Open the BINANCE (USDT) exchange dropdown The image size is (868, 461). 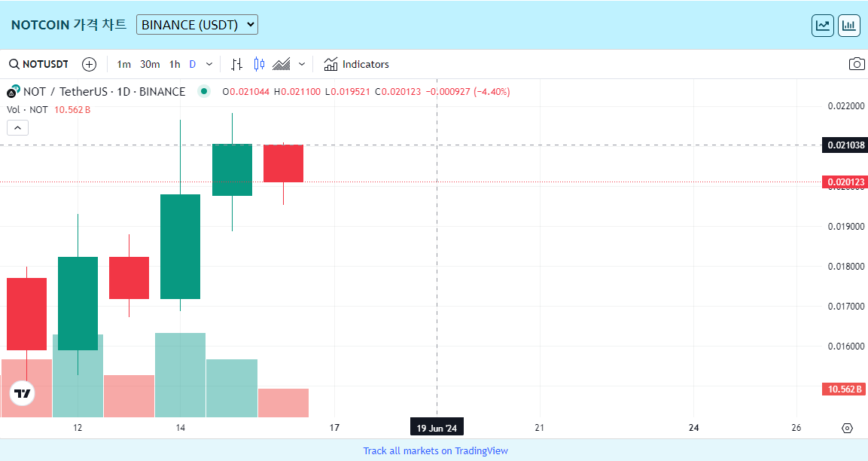click(x=197, y=25)
